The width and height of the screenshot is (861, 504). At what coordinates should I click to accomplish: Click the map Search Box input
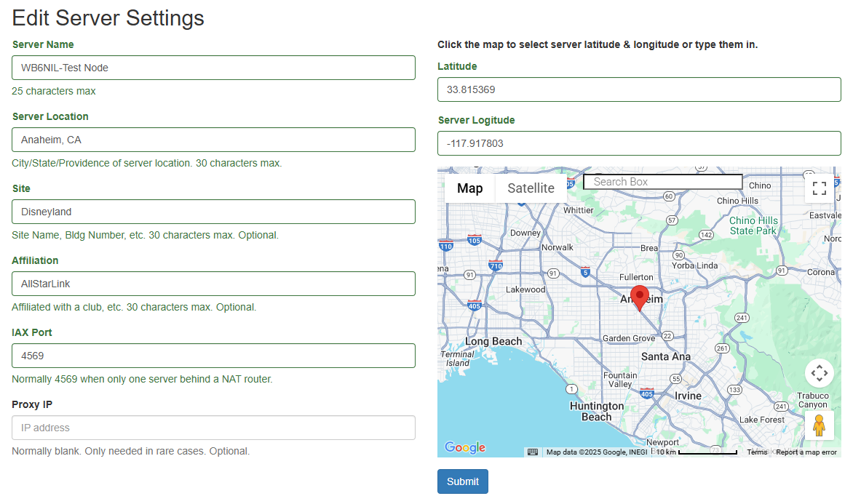(663, 182)
